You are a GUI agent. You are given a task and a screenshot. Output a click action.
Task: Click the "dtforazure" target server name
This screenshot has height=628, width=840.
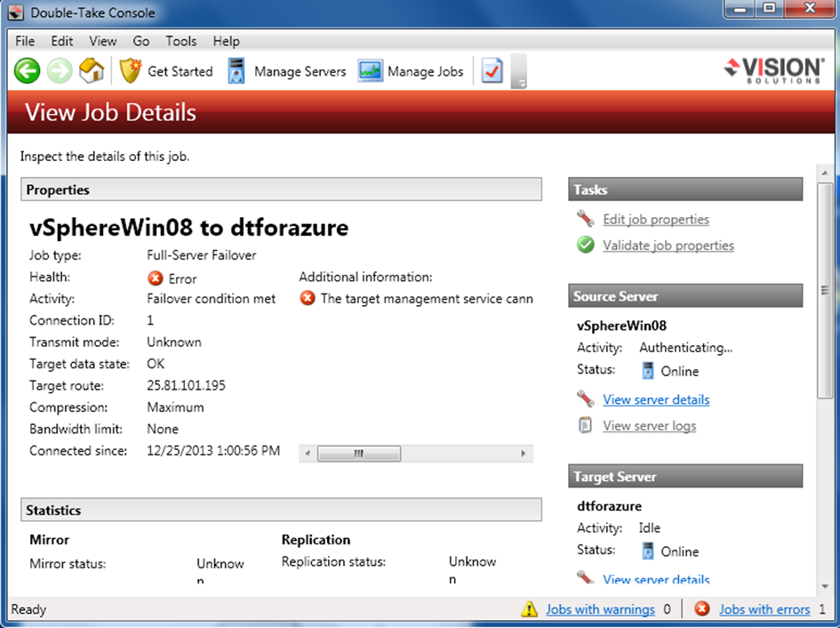click(609, 506)
